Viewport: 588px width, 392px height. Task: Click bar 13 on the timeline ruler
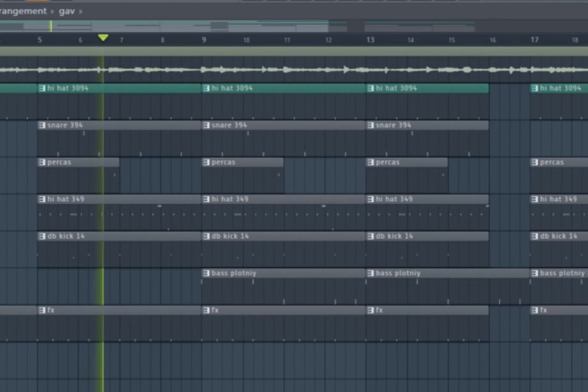click(371, 40)
